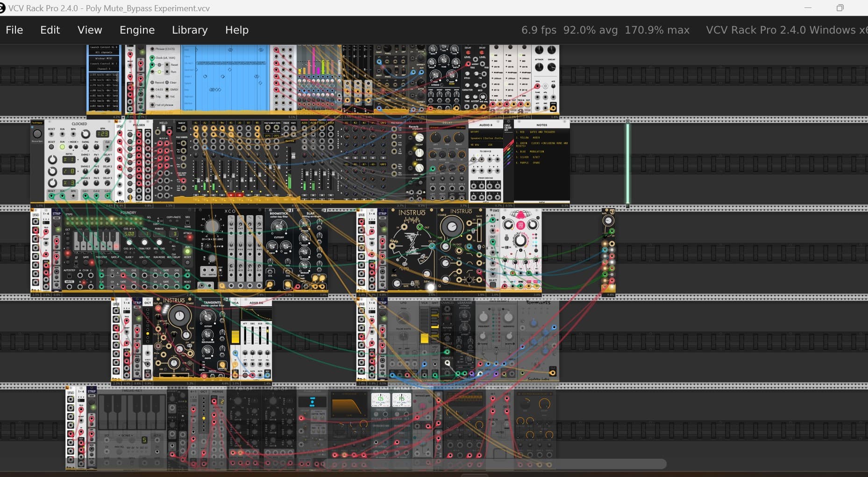This screenshot has height=477, width=868.
Task: Open the View menu
Action: 90,30
